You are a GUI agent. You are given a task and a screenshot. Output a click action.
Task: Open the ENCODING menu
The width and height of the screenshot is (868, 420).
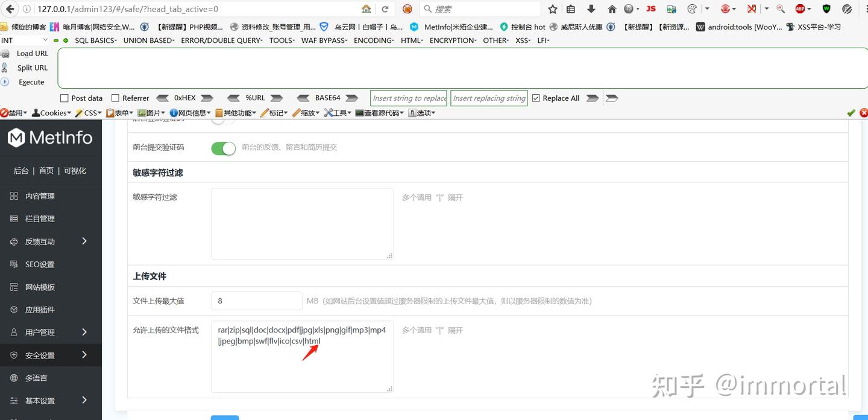pyautogui.click(x=374, y=40)
